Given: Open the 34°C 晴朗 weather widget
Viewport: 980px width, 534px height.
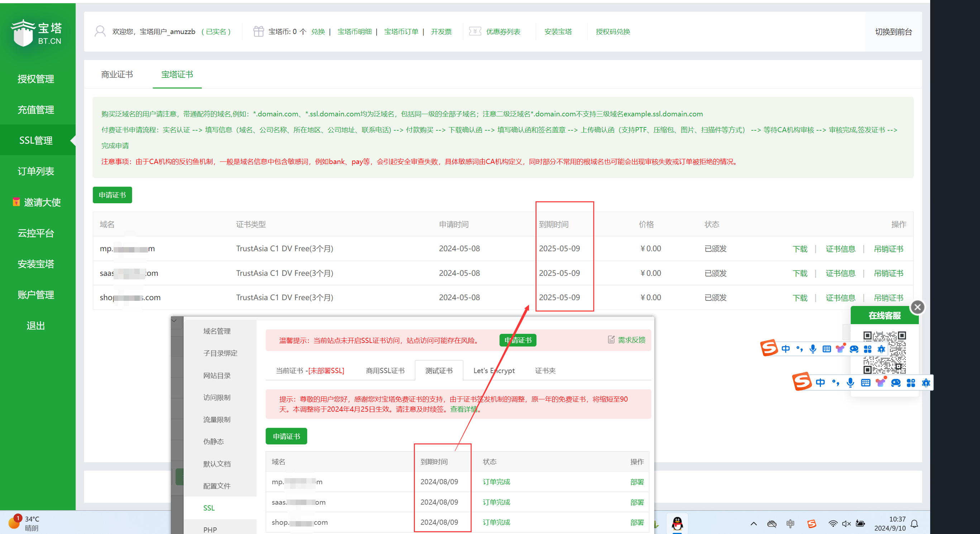Looking at the screenshot, I should [x=24, y=523].
